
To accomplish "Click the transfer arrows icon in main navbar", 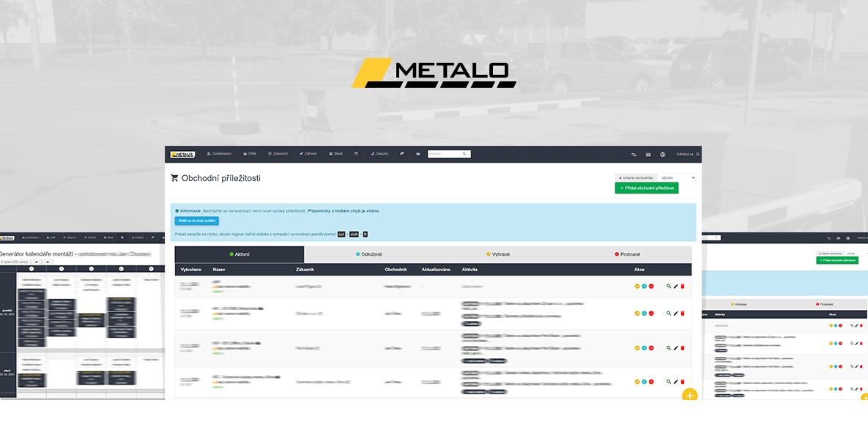I will click(634, 155).
